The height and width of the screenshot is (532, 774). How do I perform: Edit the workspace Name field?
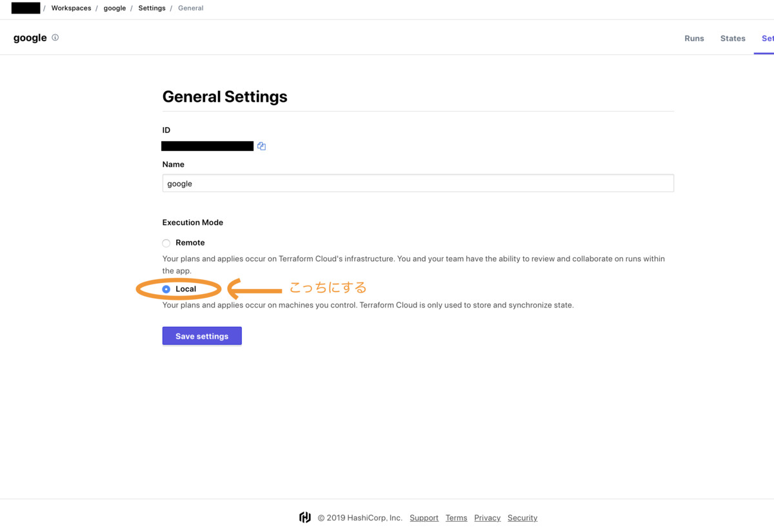pos(418,183)
